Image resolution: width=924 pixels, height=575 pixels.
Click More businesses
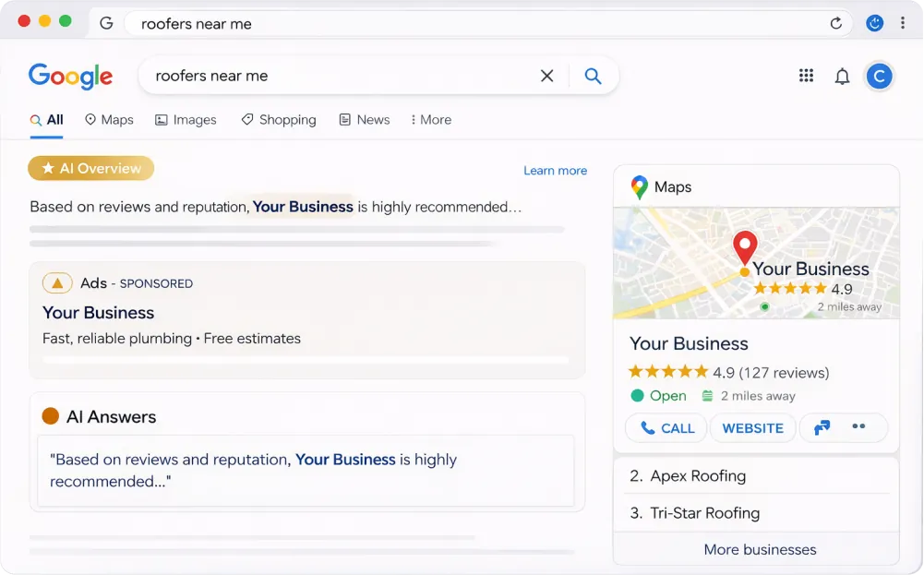[761, 550]
